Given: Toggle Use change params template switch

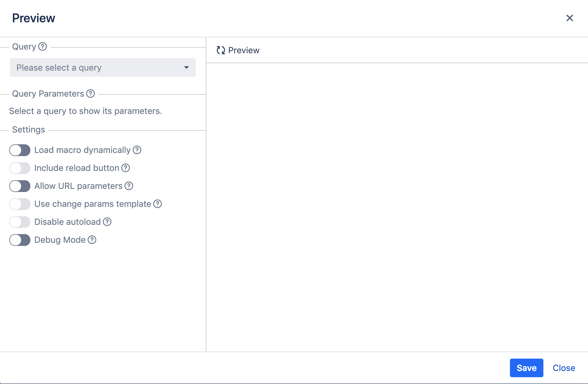Looking at the screenshot, I should pyautogui.click(x=20, y=204).
